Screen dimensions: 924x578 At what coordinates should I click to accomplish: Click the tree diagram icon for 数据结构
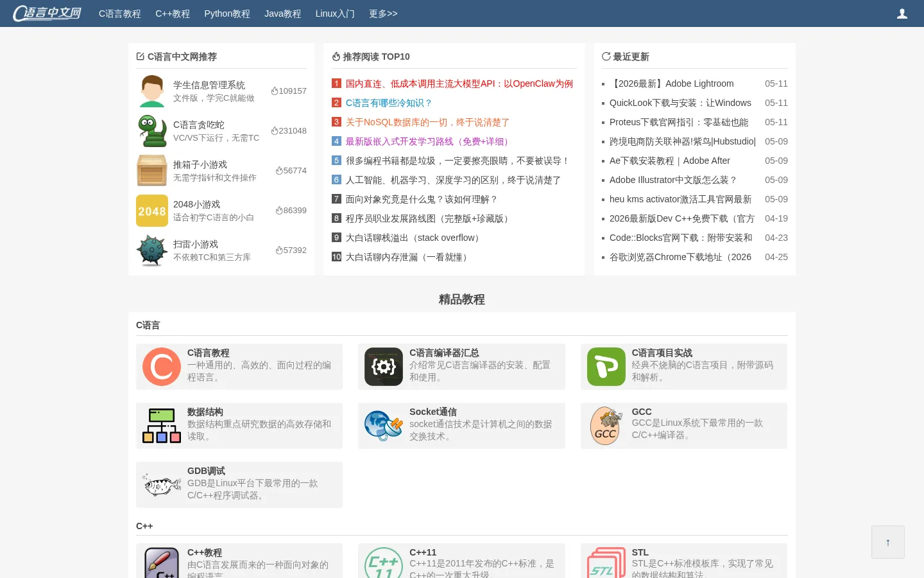(x=162, y=426)
